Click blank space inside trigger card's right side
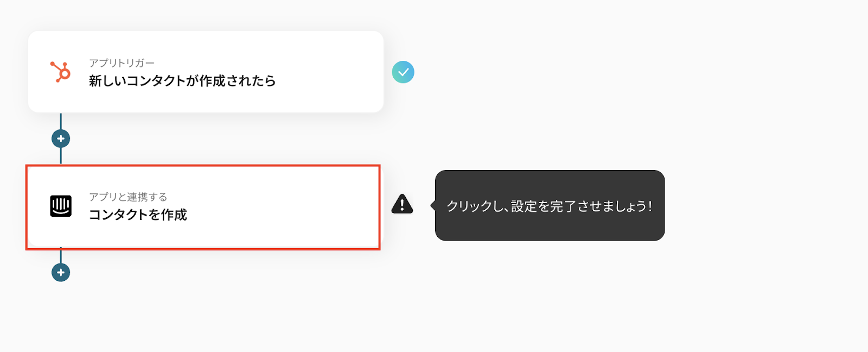The height and width of the screenshot is (352, 868). point(336,72)
